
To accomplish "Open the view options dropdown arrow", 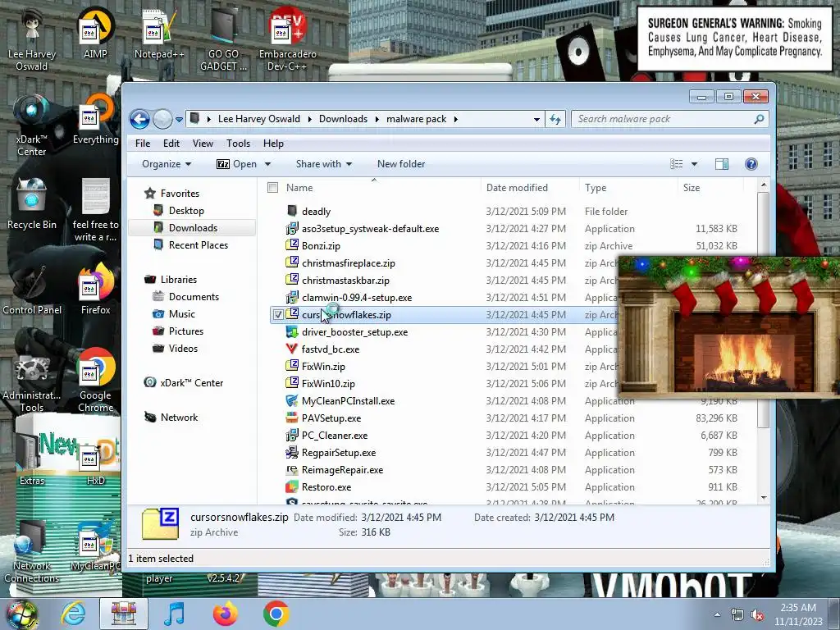I will click(x=694, y=164).
